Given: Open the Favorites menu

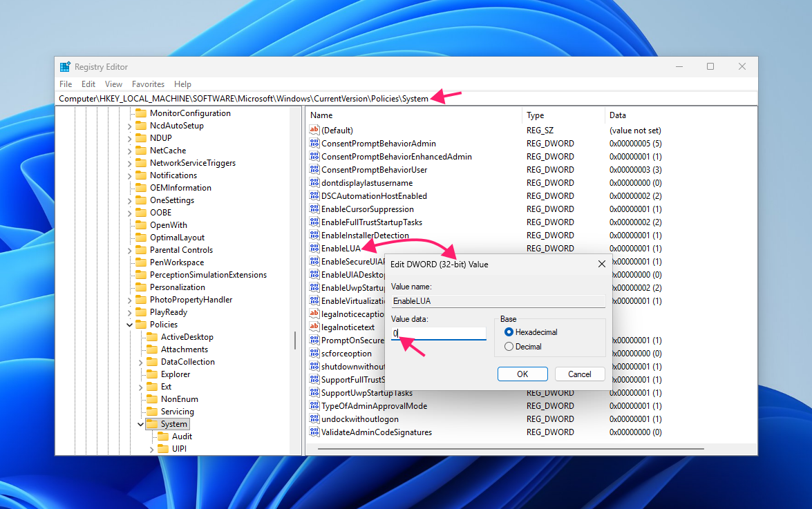Looking at the screenshot, I should (x=148, y=84).
